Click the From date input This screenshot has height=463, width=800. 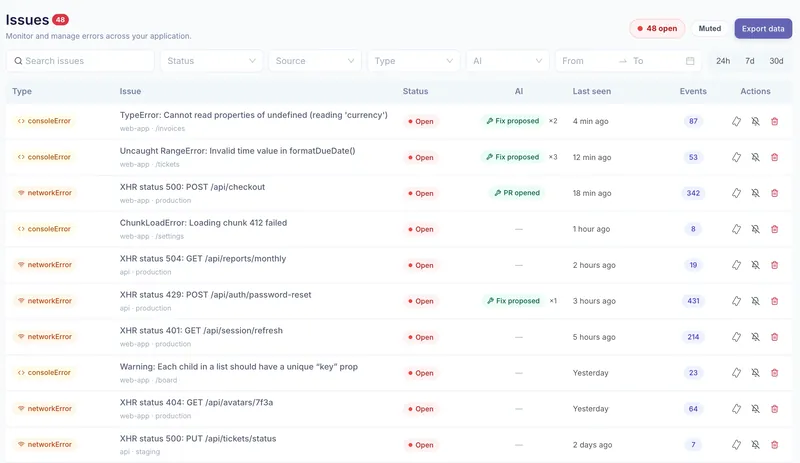point(587,61)
